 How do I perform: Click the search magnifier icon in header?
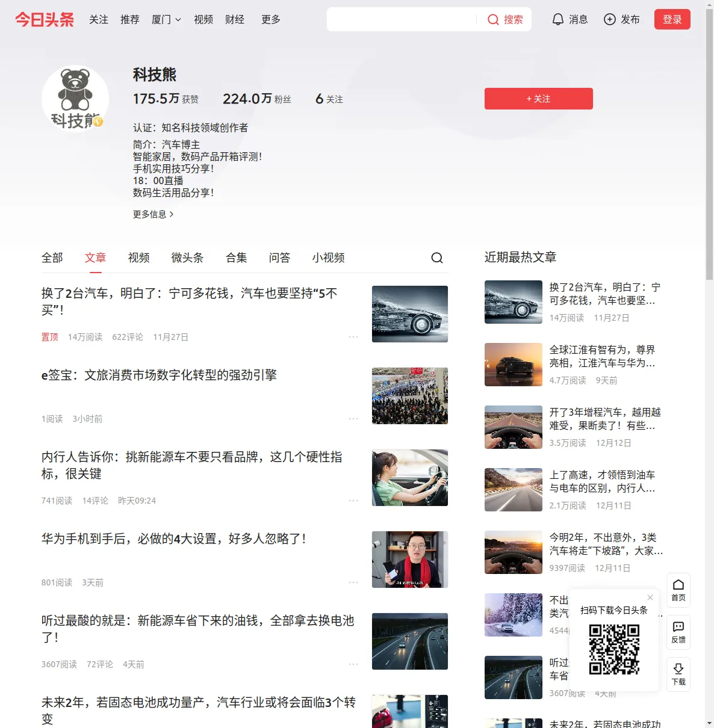pos(493,20)
